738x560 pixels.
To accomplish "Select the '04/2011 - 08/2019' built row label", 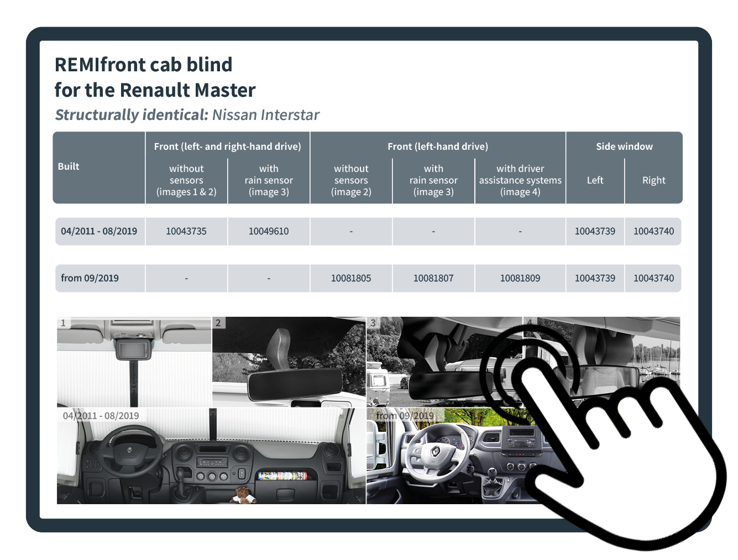I will (99, 231).
